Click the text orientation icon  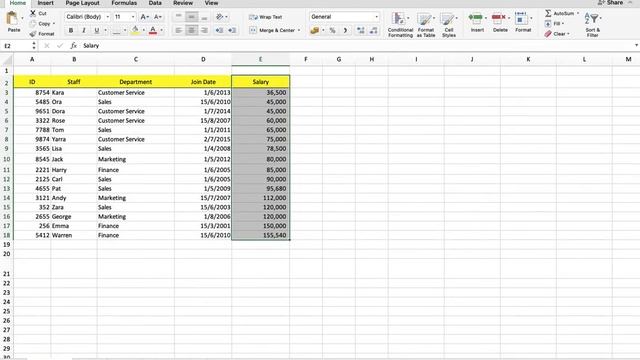tap(220, 17)
